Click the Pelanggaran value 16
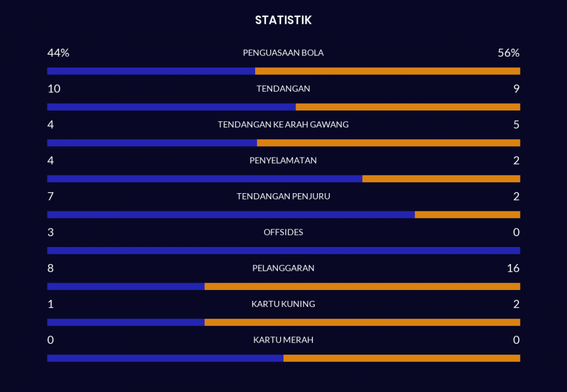This screenshot has width=567, height=392. (x=513, y=268)
